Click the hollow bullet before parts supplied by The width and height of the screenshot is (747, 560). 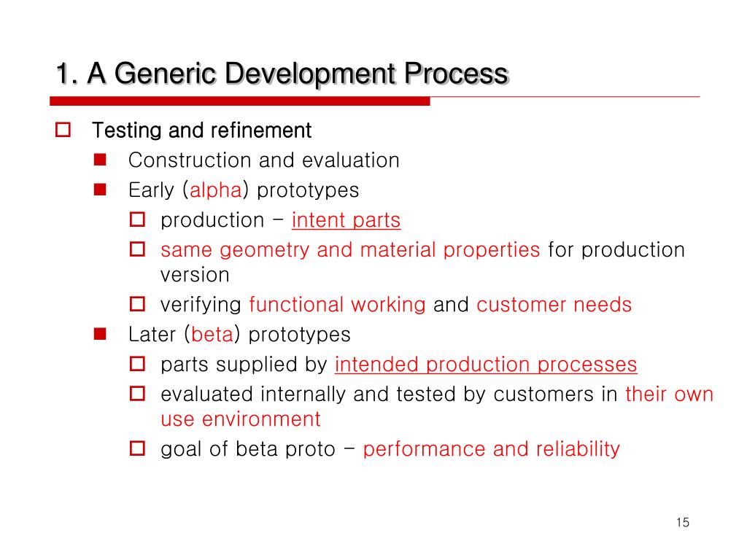coord(137,364)
